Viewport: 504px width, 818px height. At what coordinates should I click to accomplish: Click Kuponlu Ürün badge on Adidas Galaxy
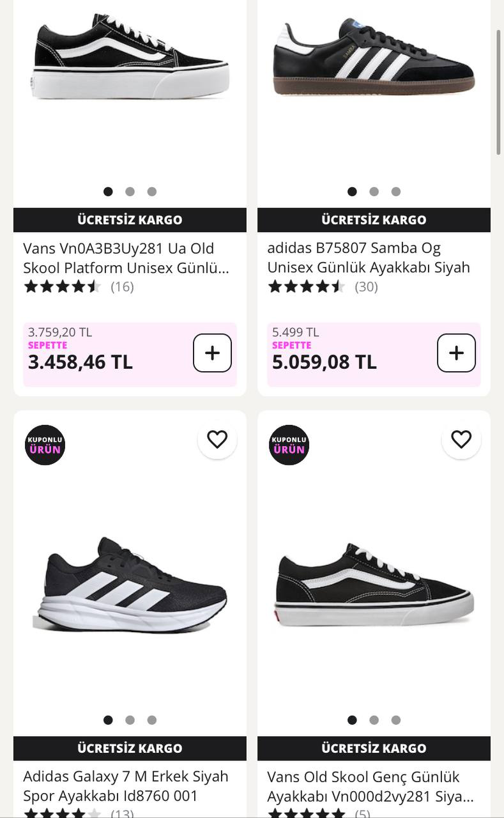click(x=45, y=445)
